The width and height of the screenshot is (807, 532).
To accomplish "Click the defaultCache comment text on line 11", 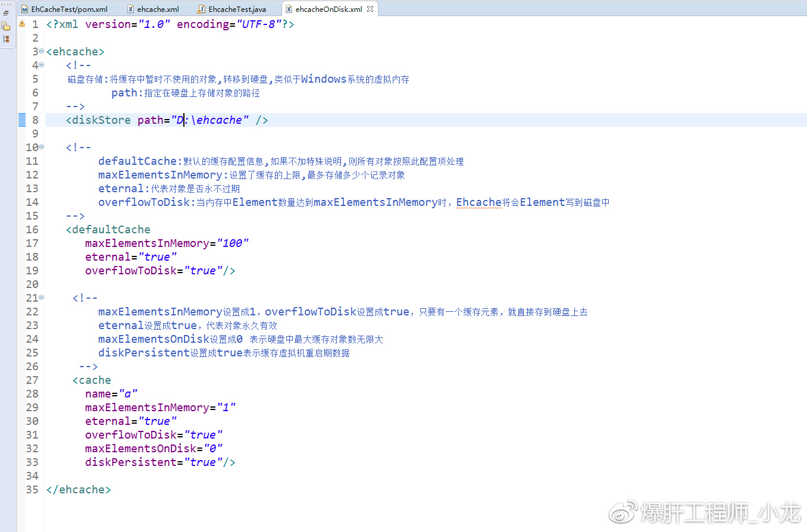I will click(281, 161).
